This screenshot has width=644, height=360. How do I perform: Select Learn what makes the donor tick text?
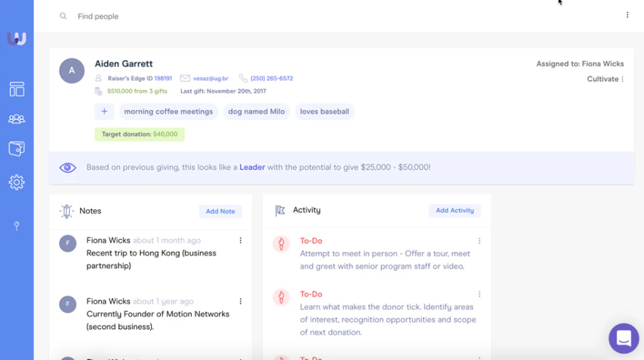[x=388, y=319]
